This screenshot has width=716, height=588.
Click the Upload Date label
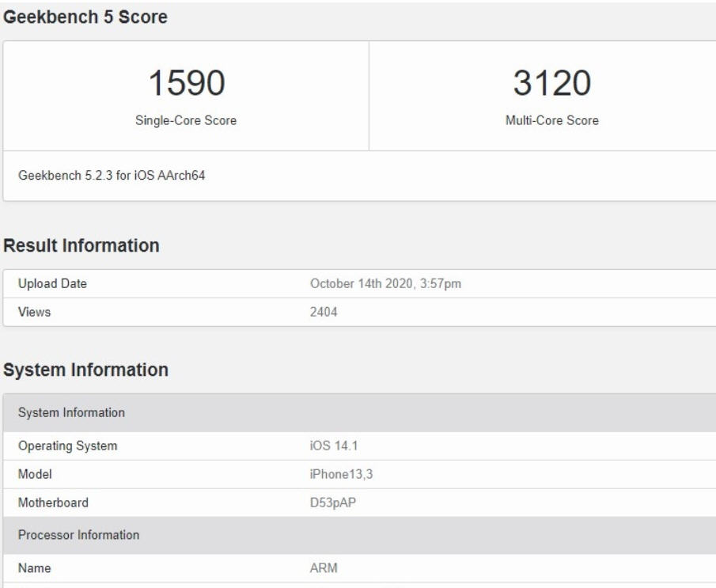click(x=52, y=284)
